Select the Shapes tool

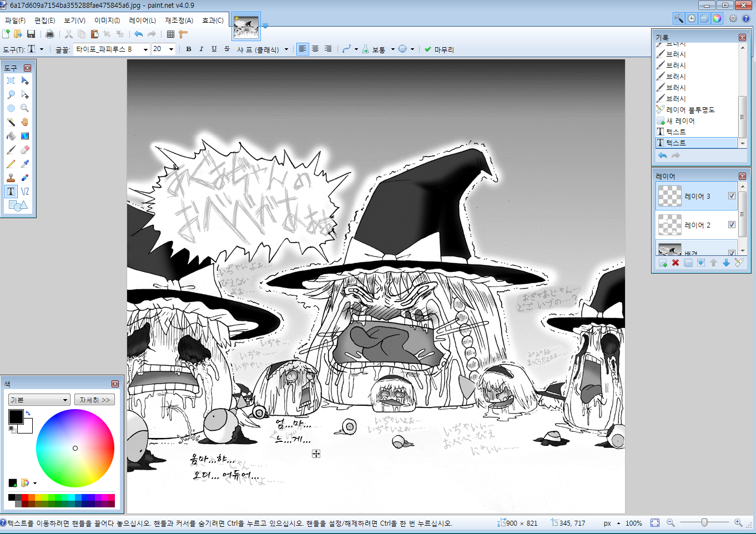tap(18, 206)
